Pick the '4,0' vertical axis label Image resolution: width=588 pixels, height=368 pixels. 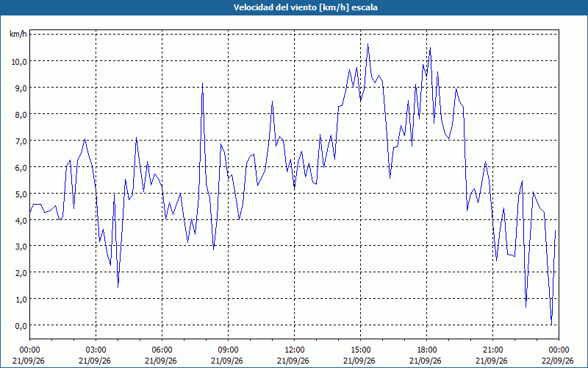(x=21, y=220)
